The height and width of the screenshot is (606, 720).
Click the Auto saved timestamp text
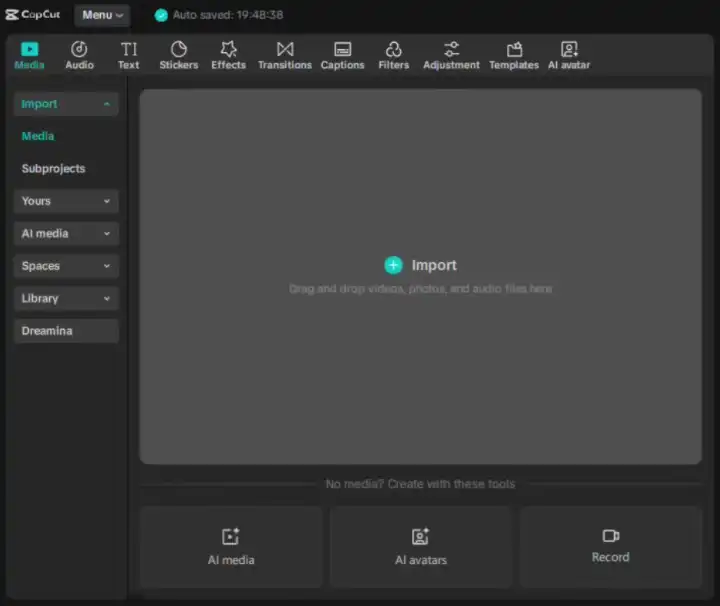(x=228, y=15)
